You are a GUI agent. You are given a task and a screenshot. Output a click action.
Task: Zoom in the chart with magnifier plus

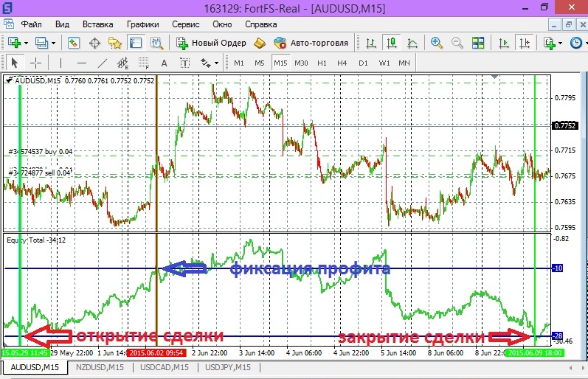(437, 43)
